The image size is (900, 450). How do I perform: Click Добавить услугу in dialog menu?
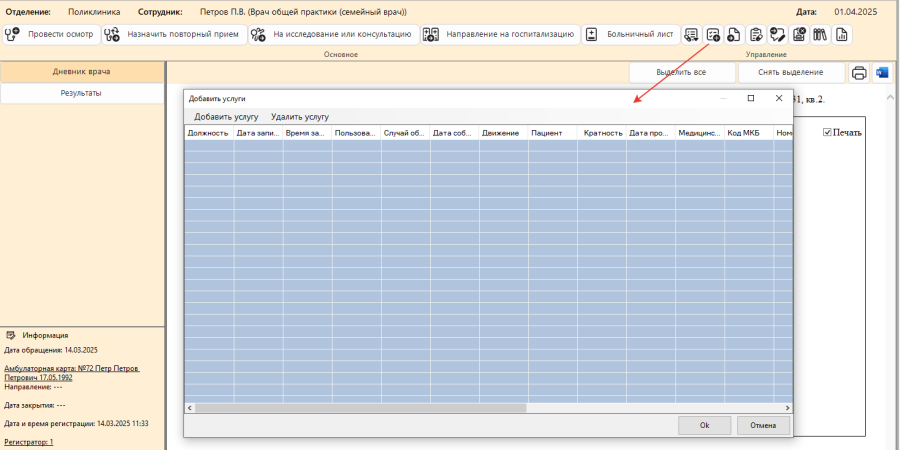tap(226, 117)
